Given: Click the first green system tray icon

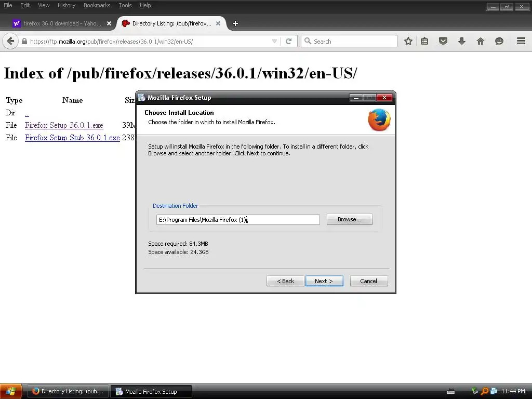Looking at the screenshot, I should click(475, 391).
